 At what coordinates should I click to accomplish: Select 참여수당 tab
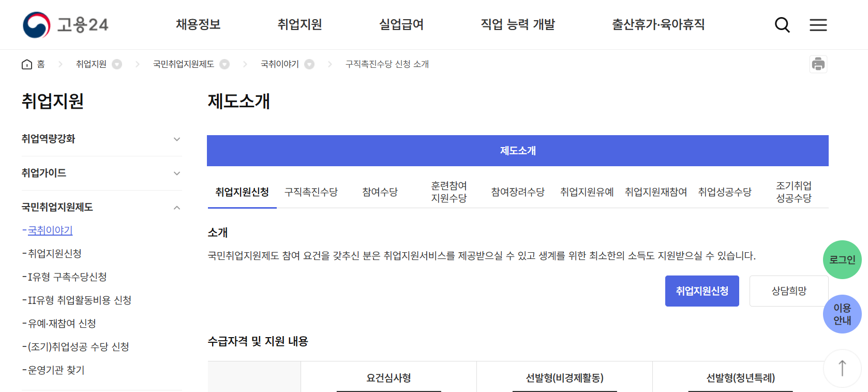[380, 192]
